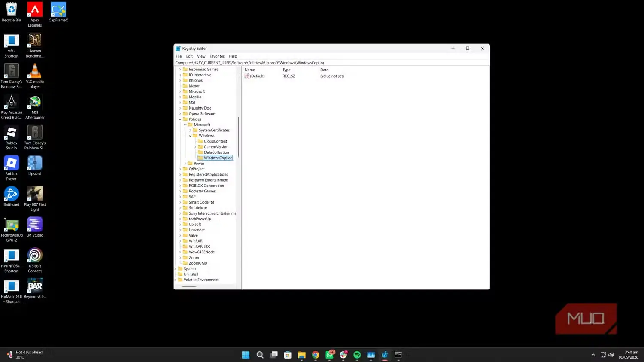Launch the Beyond-All-Reason desktop shortcut
644x362 pixels.
click(35, 289)
